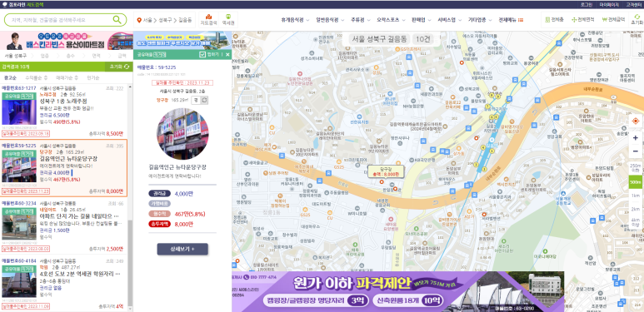
Task: Open the 전체메뉴 full menu
Action: click(x=511, y=20)
